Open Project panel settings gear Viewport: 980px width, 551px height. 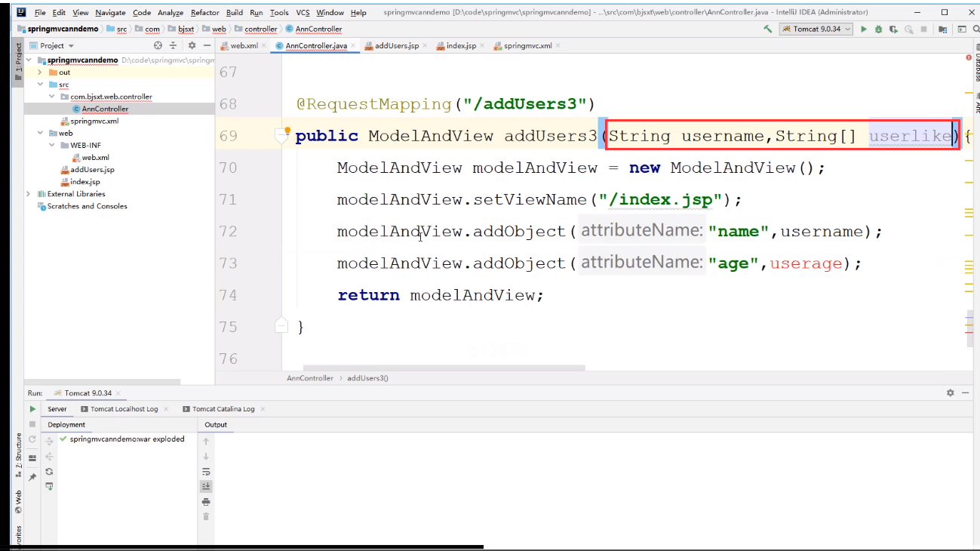(192, 45)
